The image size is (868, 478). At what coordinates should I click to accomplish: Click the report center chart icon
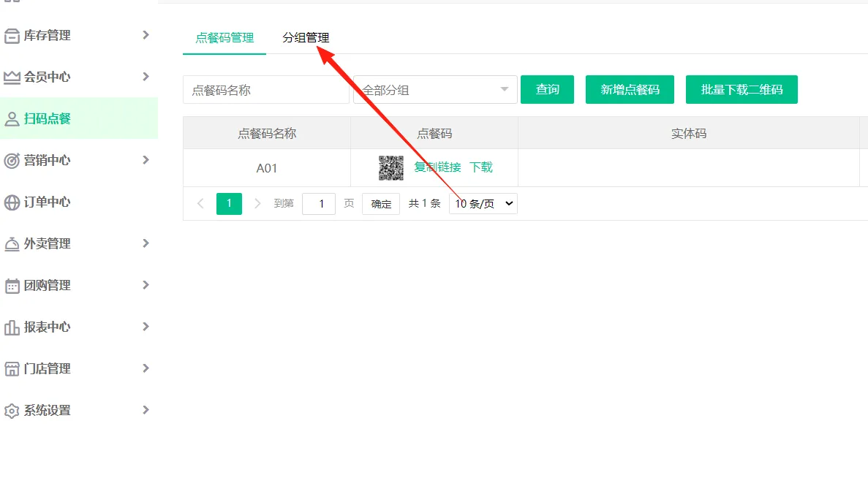point(12,327)
